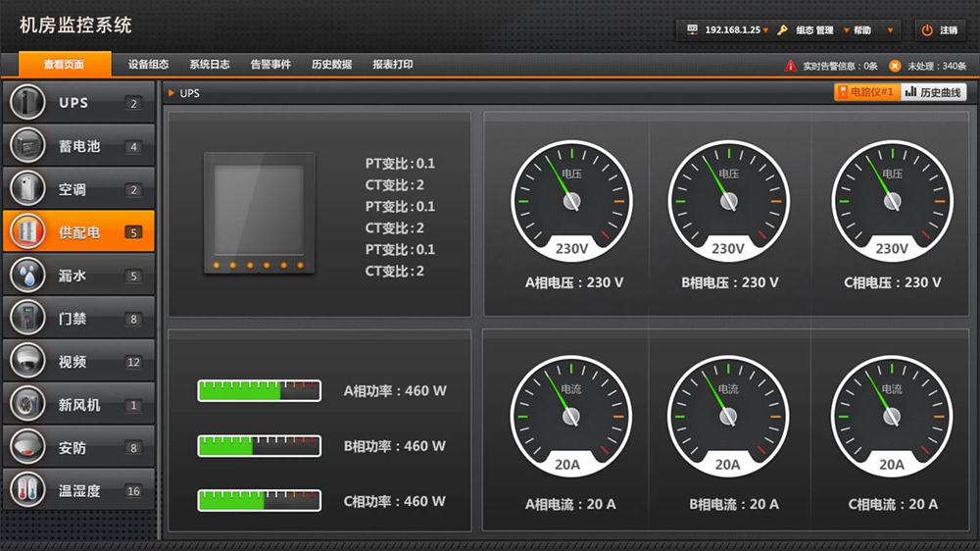Viewport: 980px width, 551px height.
Task: Open the 组态 管理 dropdown arrow
Action: (x=846, y=30)
